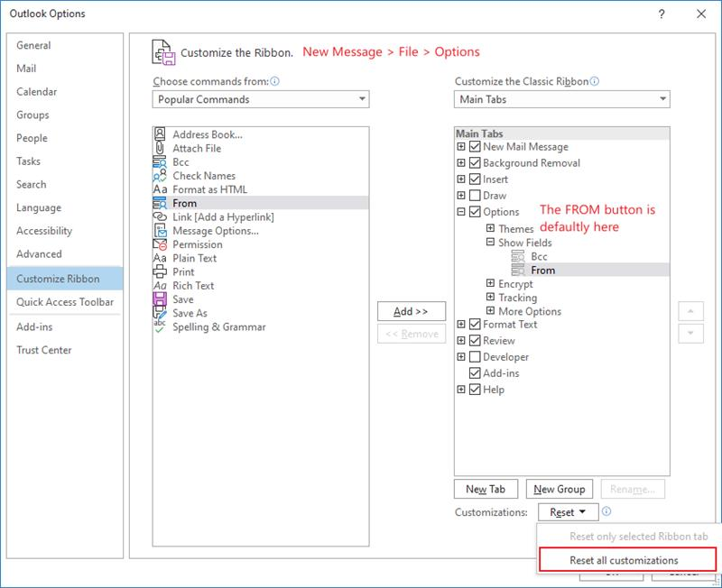Click the Check Names icon
The image size is (722, 588).
pos(160,175)
